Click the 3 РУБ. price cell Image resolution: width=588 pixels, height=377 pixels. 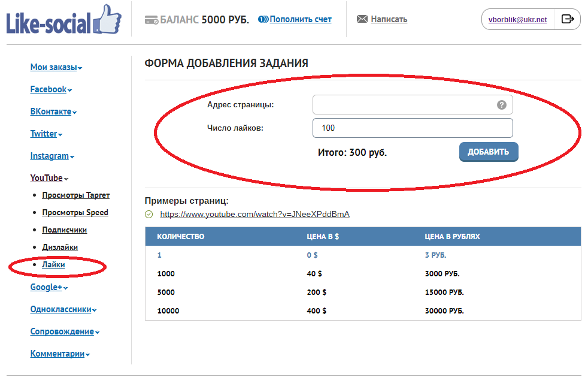click(435, 255)
